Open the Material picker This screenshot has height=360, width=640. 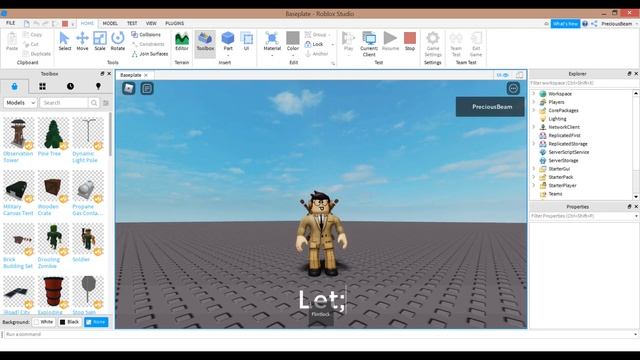(x=272, y=42)
